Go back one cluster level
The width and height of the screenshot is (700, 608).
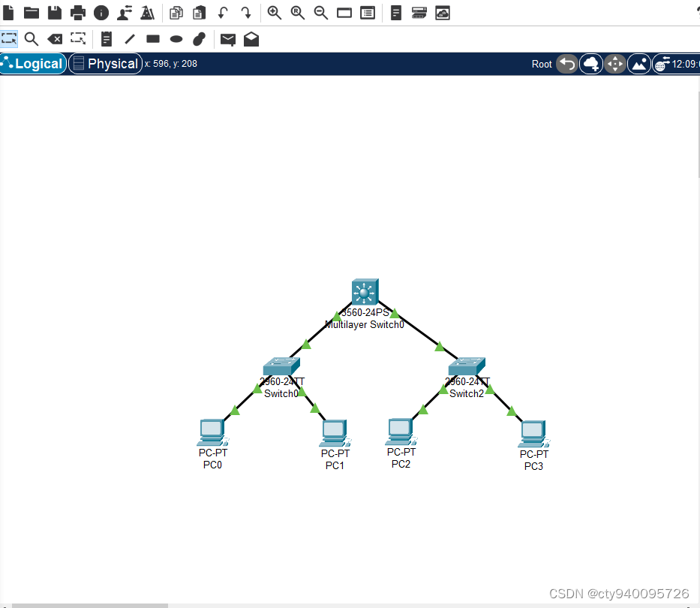coord(567,64)
